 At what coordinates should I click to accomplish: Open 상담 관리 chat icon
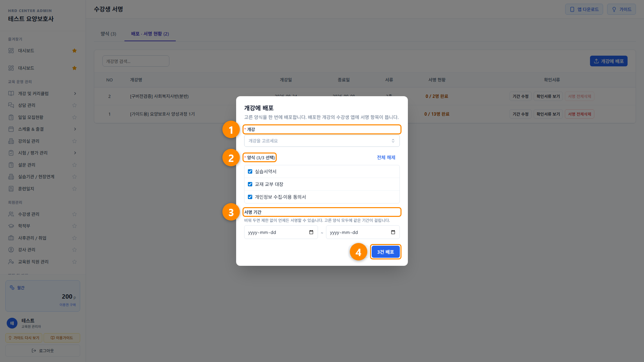point(11,105)
